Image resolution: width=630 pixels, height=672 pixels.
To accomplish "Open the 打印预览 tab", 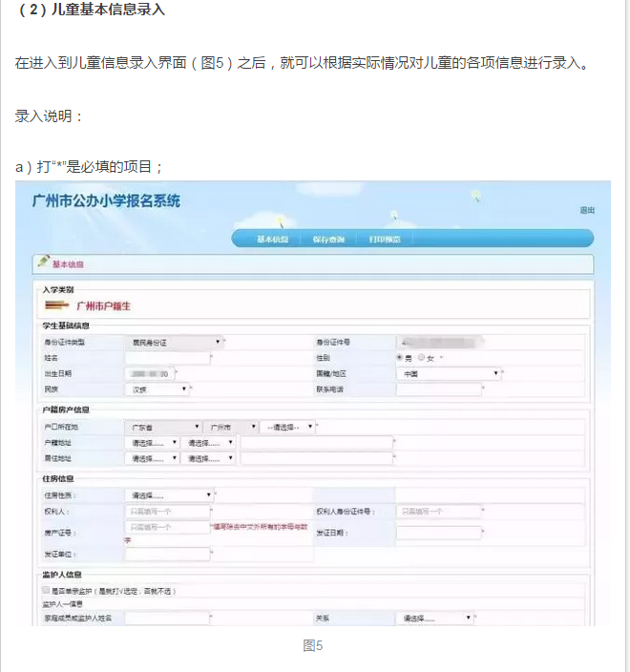I will click(385, 239).
